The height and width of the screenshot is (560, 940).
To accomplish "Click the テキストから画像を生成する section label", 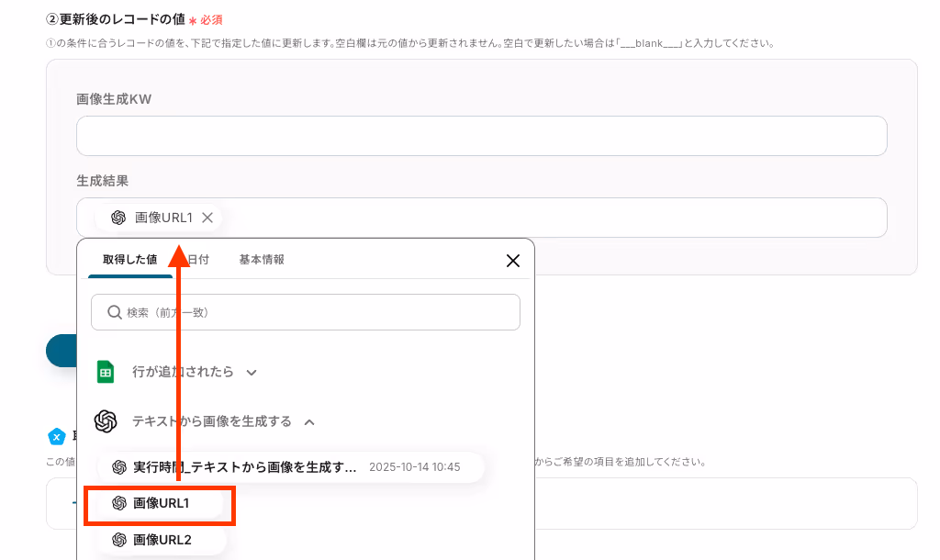I will tap(212, 421).
